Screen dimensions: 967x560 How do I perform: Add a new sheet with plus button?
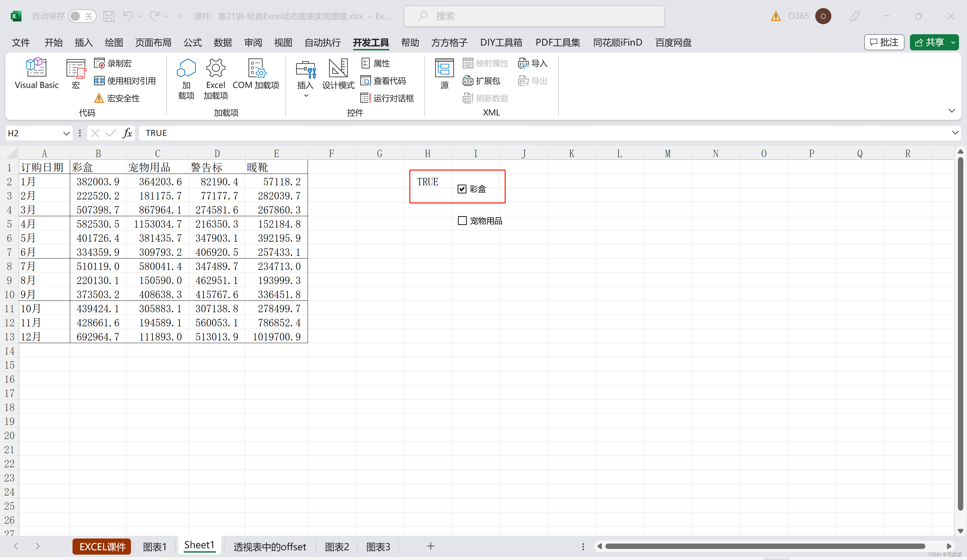point(430,546)
